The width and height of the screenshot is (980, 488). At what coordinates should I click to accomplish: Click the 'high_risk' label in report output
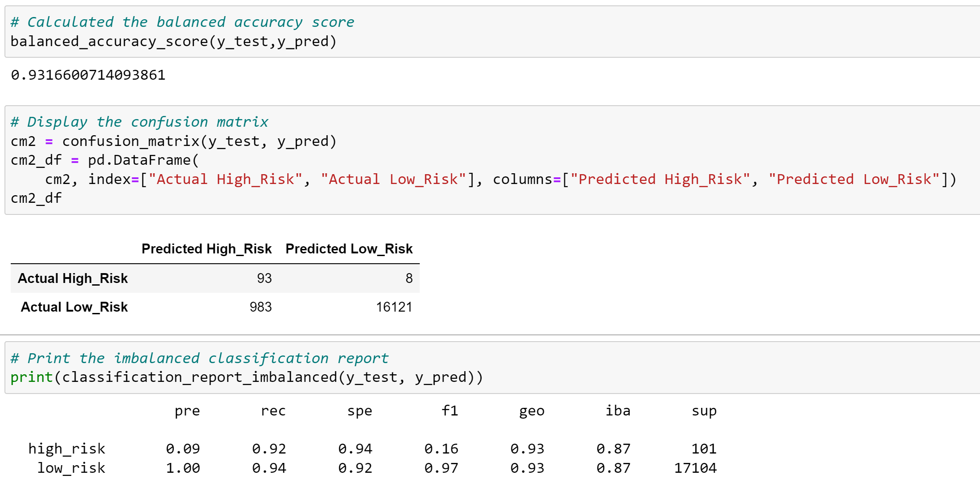point(67,448)
